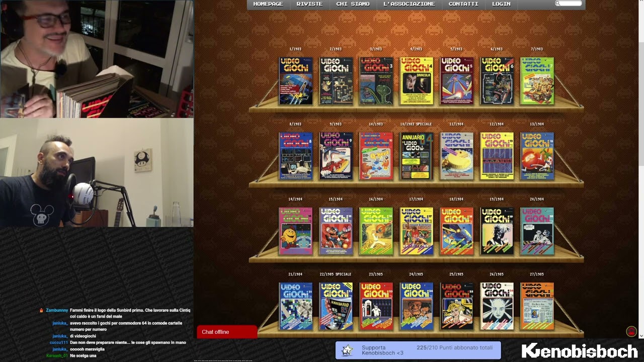Open issue 14/1984 Pac-Man cover
This screenshot has width=644, height=362.
pos(296,231)
